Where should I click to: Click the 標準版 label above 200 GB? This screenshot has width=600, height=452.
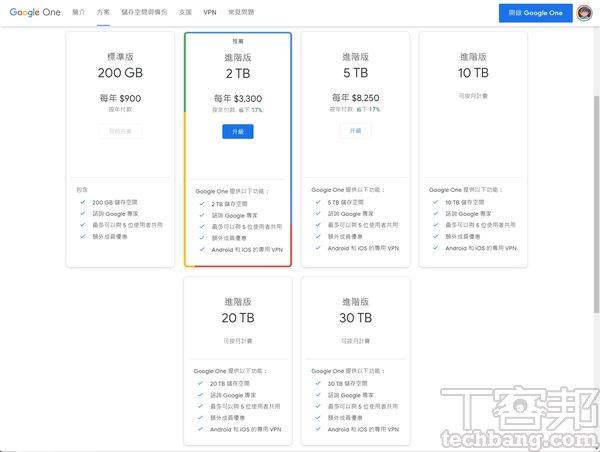point(120,57)
